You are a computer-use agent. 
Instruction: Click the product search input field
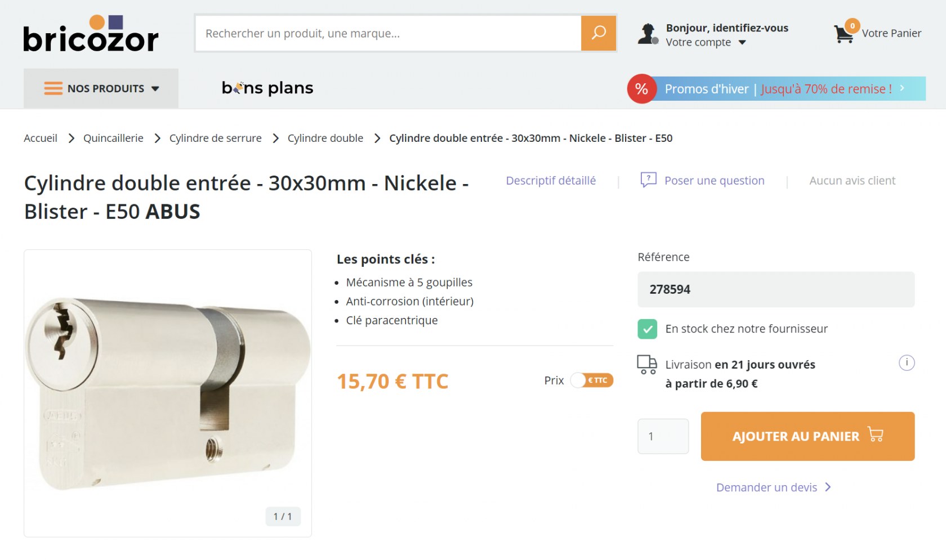389,34
